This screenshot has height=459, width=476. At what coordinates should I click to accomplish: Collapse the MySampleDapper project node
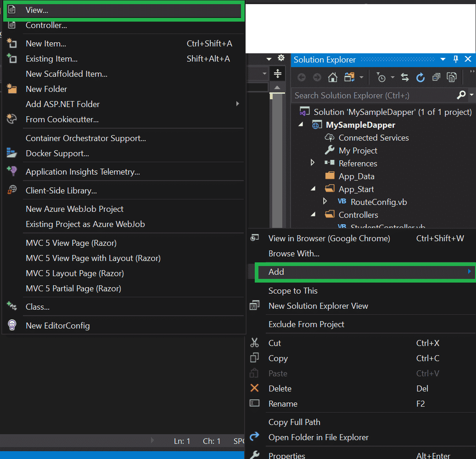click(301, 125)
